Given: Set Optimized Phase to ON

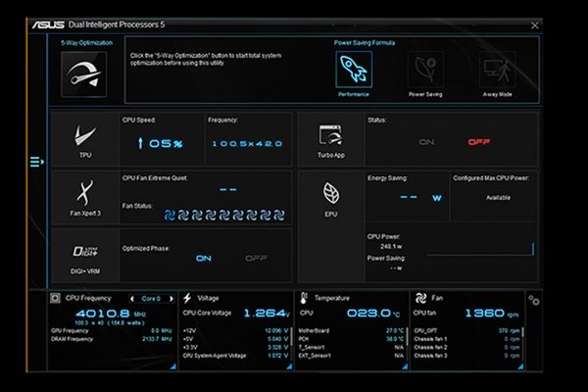Looking at the screenshot, I should coord(204,258).
